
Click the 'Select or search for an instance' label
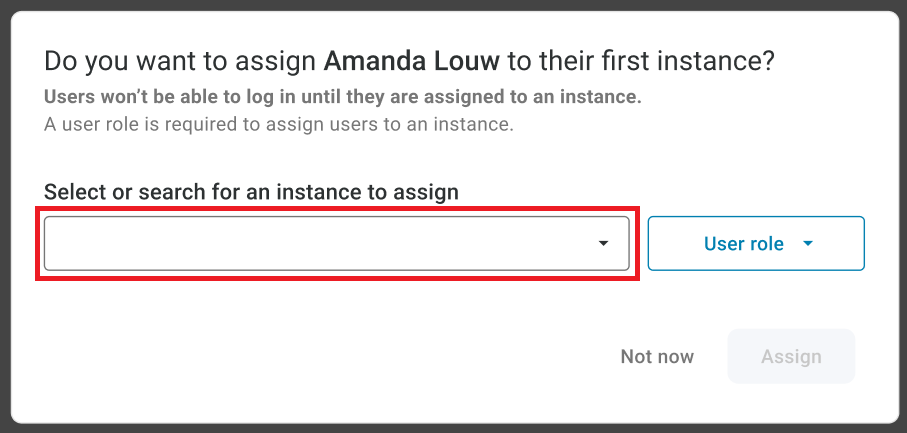(251, 191)
